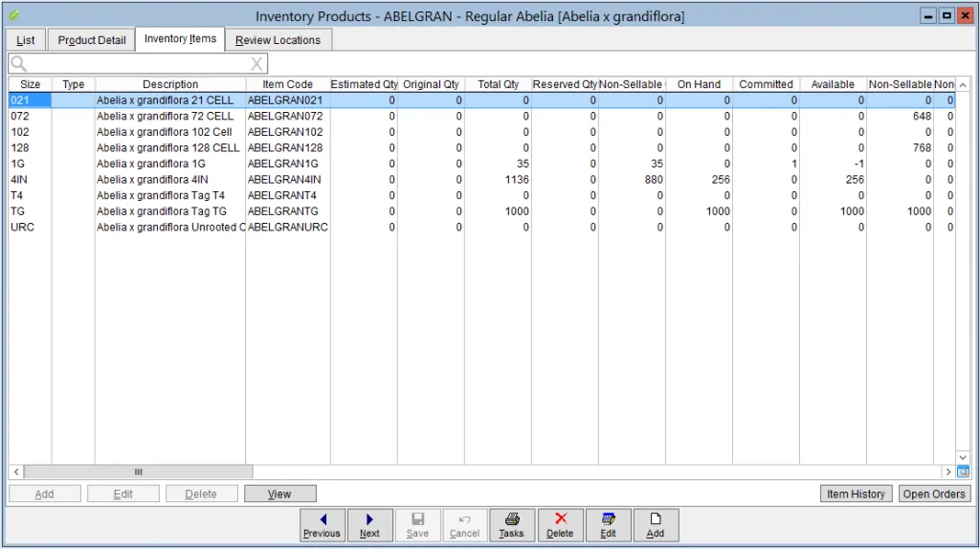Click the Cancel undo button

point(464,525)
